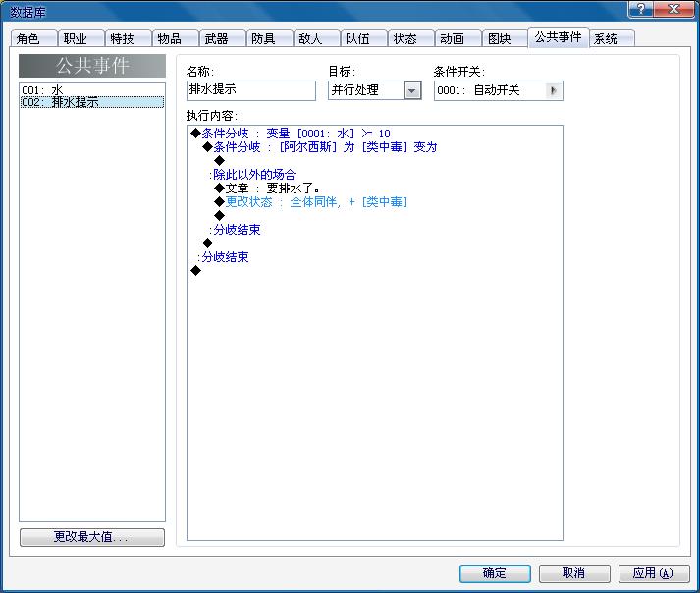This screenshot has height=593, width=700.
Task: Click the 更改最大值 button
Action: pos(92,537)
